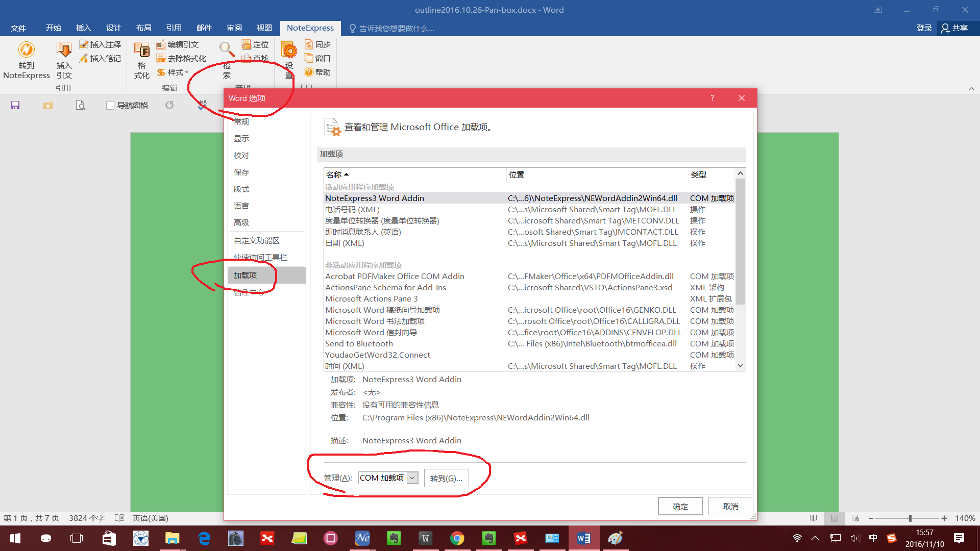Switch to the 引用 ribbon tab
Viewport: 980px width, 551px height.
pos(174,28)
